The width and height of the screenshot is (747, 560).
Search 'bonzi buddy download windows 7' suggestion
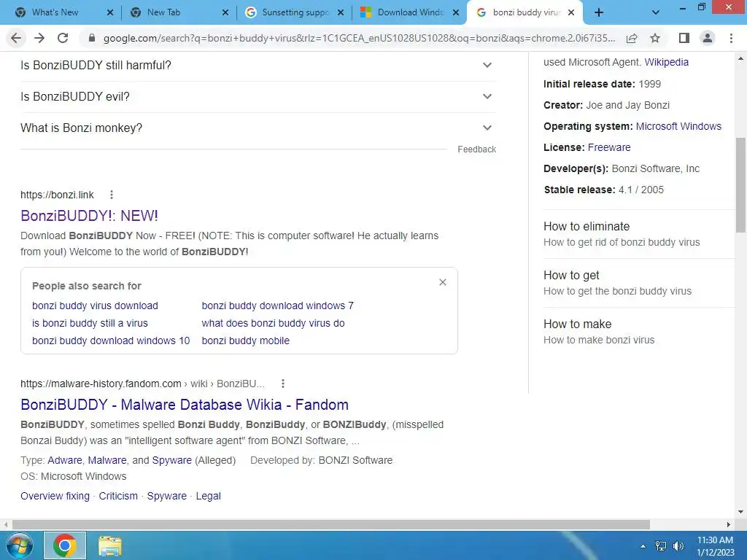[277, 306]
